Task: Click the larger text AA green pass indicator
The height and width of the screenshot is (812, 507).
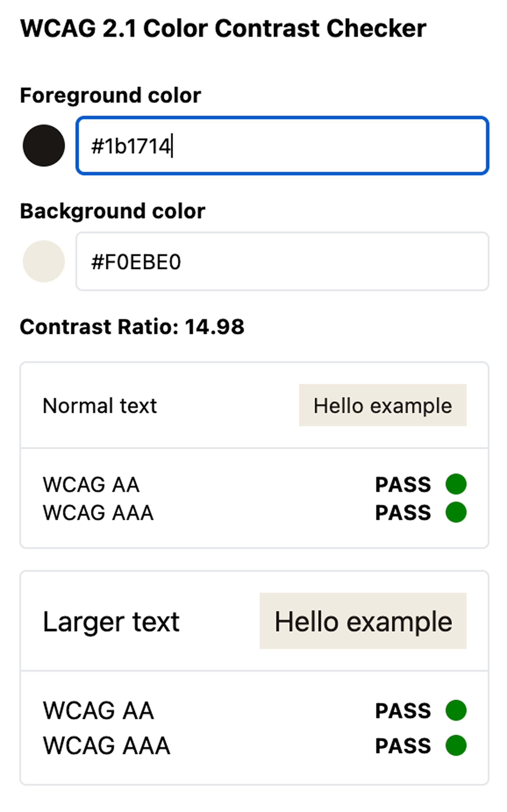Action: (456, 710)
